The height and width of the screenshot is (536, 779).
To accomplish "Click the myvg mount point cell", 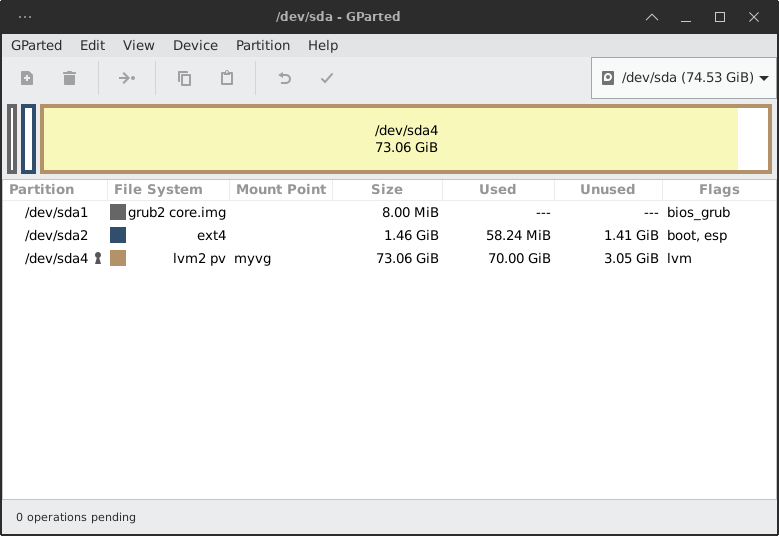I will (252, 259).
